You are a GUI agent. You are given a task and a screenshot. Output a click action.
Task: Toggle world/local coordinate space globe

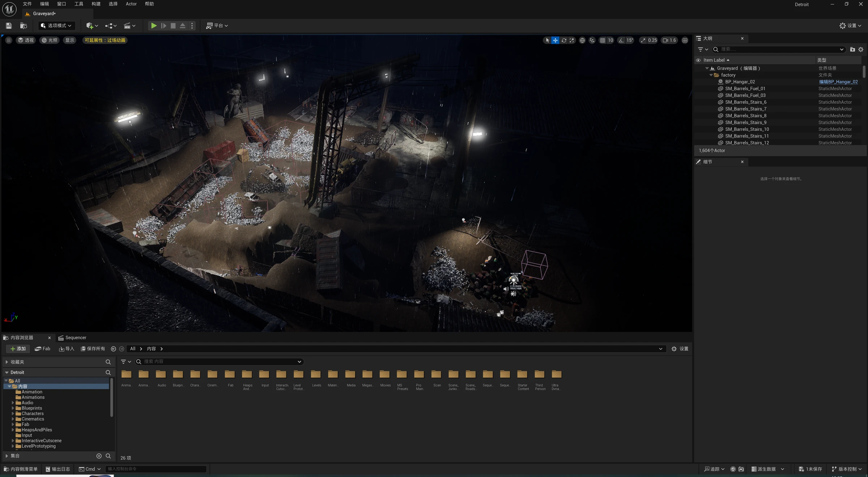click(582, 40)
